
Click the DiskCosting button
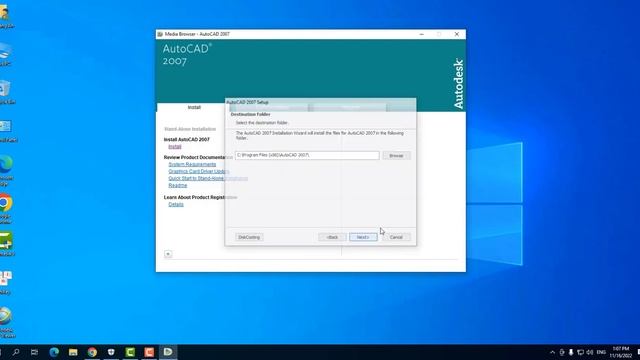pyautogui.click(x=249, y=237)
